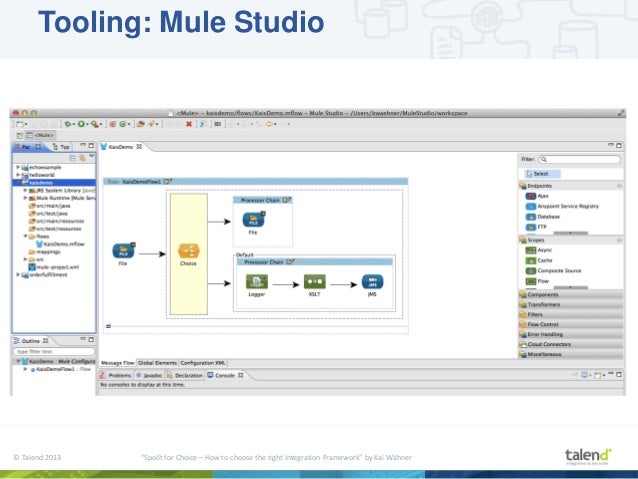Open KaisDemo.mflow in tree
Screen dimensions: 638x479
[60, 244]
